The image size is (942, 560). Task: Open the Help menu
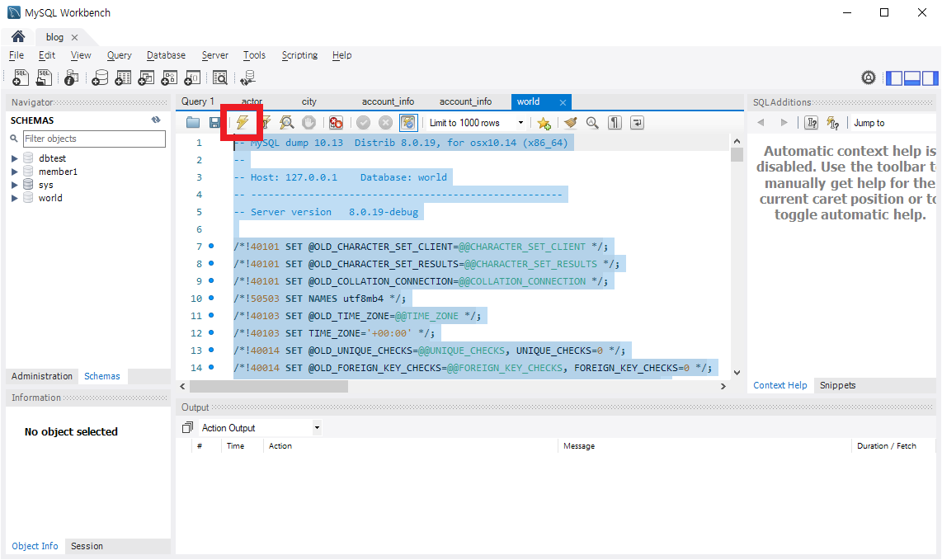pyautogui.click(x=341, y=55)
